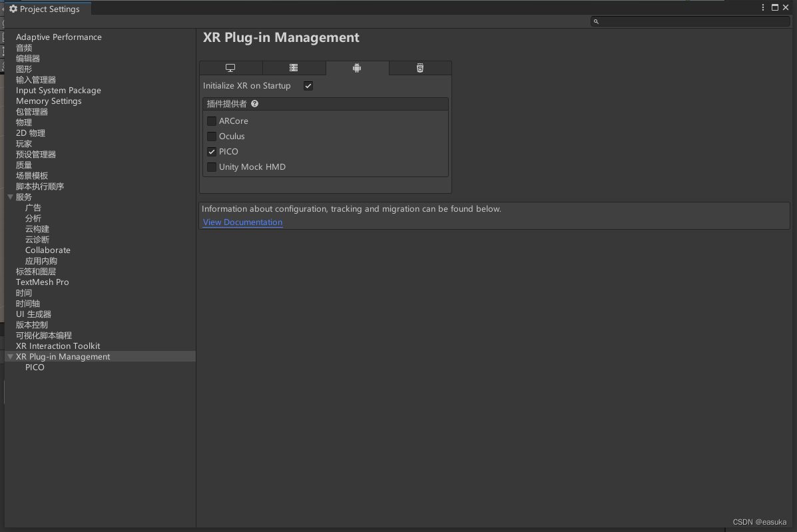
Task: Open Memory Settings entry
Action: (x=49, y=101)
